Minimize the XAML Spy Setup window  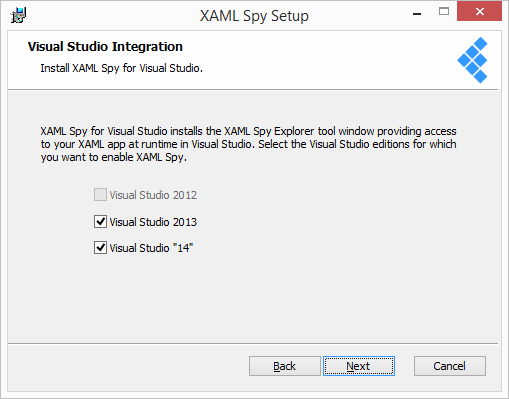click(x=417, y=13)
